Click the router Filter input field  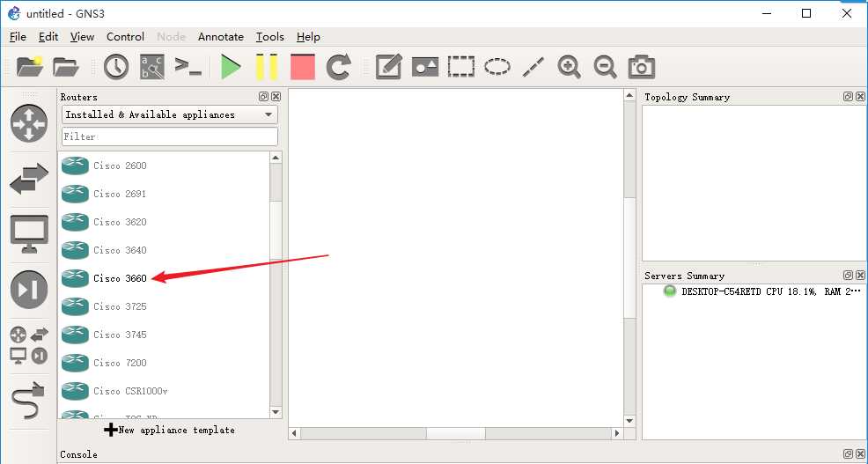(169, 136)
